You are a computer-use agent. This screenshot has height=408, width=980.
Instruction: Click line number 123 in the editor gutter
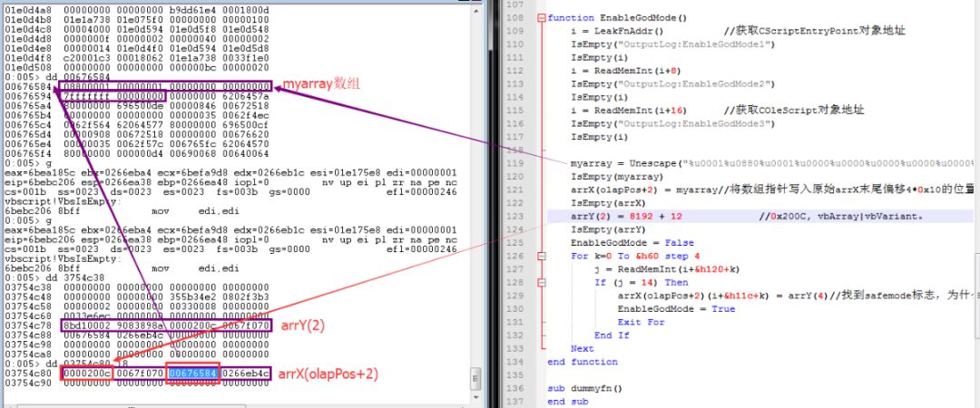pos(515,216)
